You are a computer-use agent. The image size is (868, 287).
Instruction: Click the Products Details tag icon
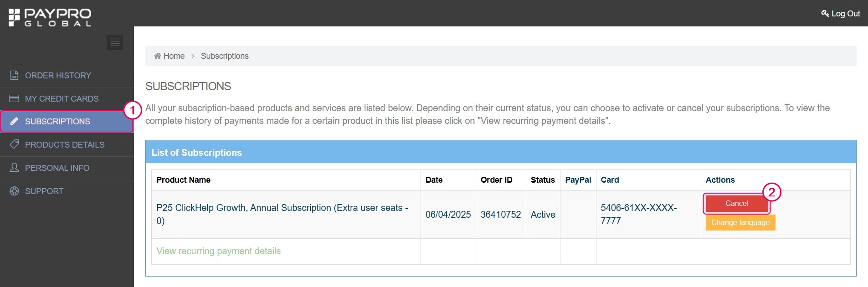click(15, 144)
